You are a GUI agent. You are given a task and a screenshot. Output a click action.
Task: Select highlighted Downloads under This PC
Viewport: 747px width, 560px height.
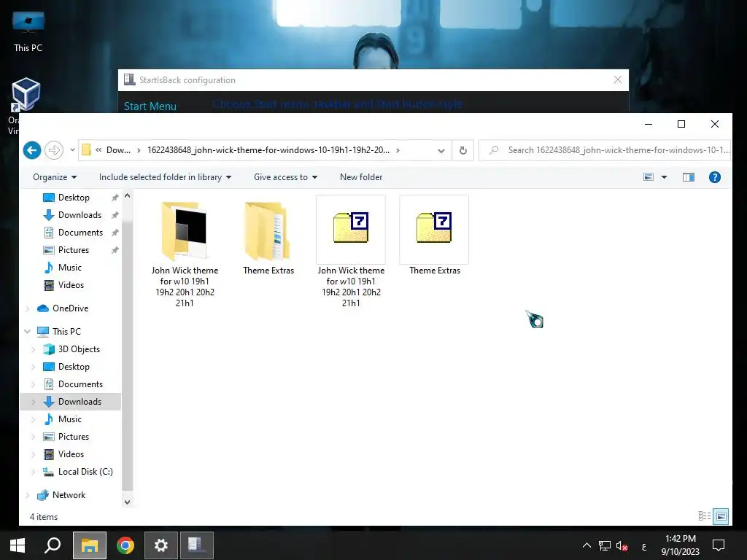(x=80, y=402)
